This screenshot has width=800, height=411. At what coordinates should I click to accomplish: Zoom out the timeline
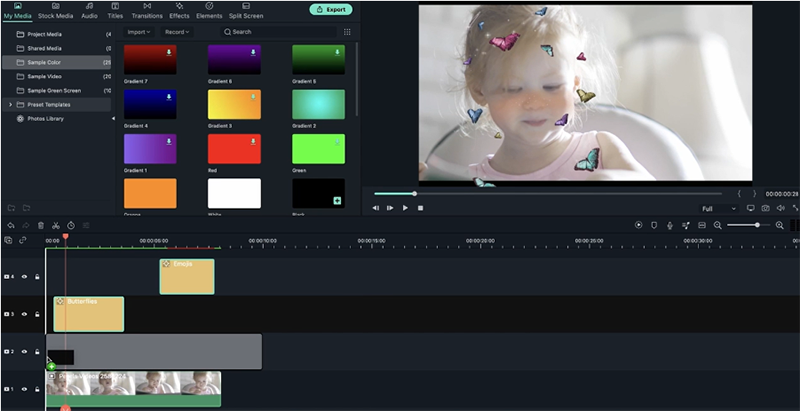click(718, 225)
